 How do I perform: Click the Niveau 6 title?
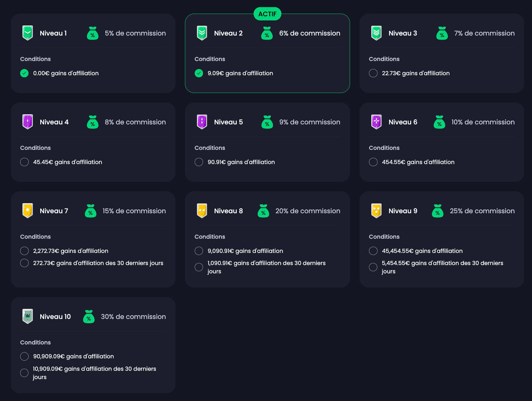point(403,122)
